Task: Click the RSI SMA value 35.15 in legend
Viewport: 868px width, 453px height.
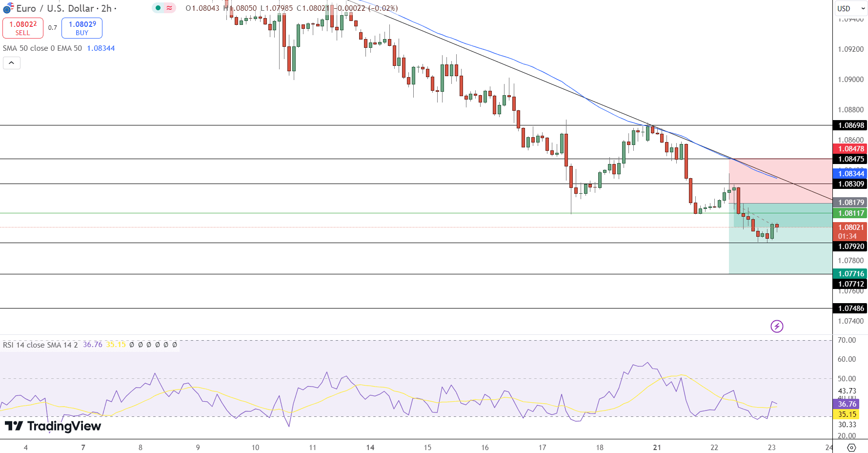Action: (116, 345)
